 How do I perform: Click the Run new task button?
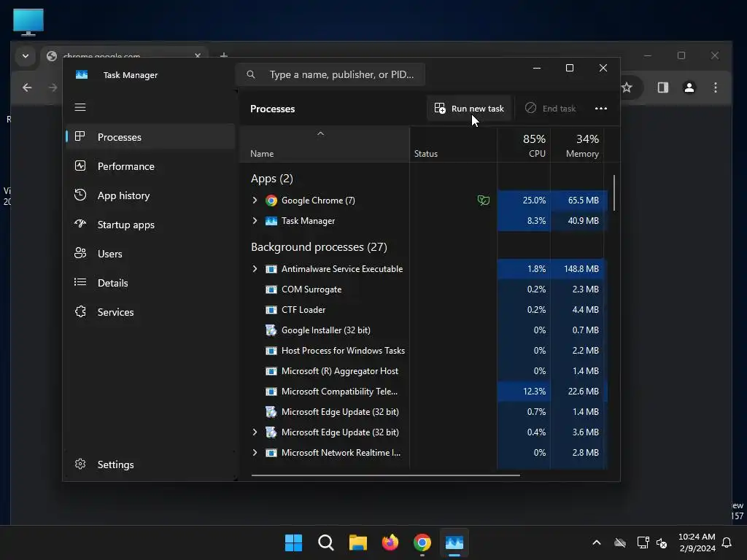[x=469, y=109]
